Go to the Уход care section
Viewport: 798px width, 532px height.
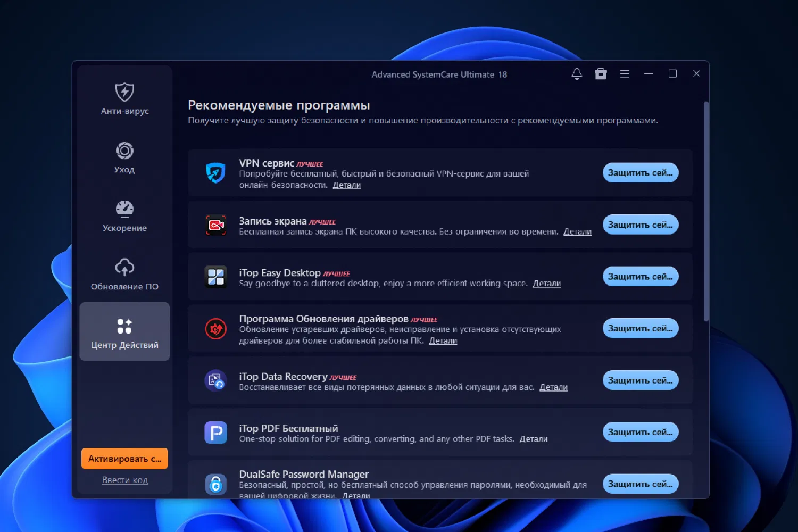pos(124,157)
